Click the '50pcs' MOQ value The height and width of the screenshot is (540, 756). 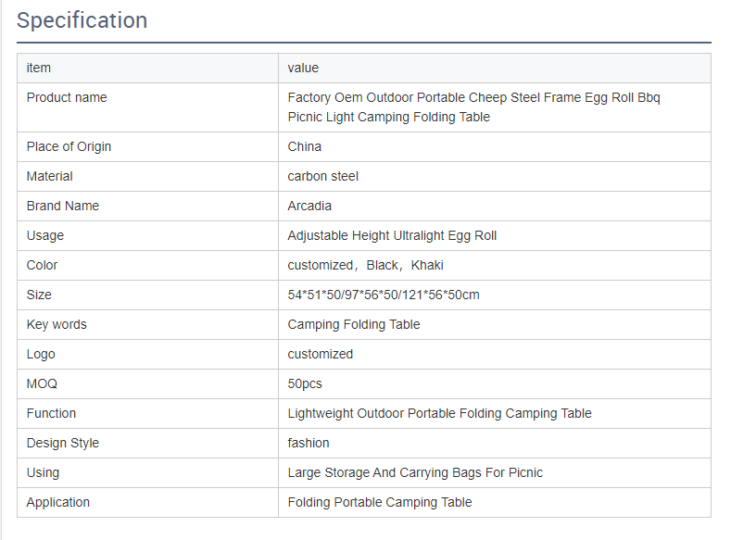tap(305, 383)
